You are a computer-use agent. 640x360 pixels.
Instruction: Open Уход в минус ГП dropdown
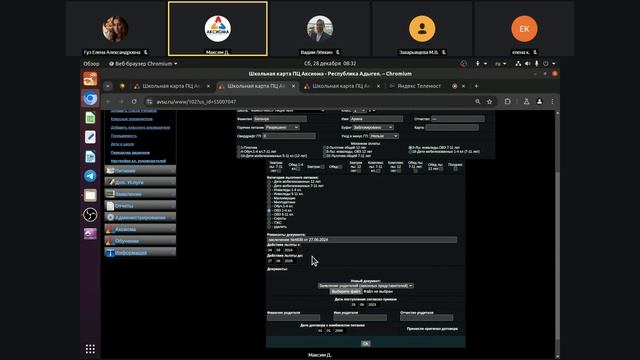(384, 136)
